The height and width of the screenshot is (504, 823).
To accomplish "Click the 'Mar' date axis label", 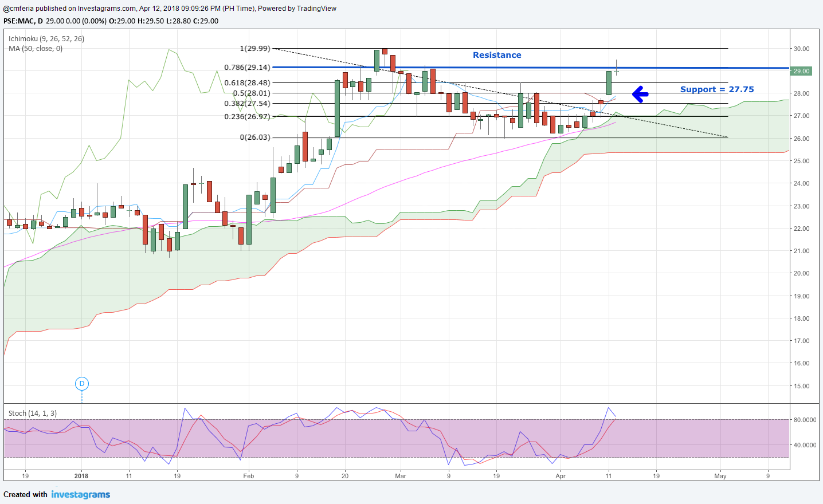I will point(401,476).
